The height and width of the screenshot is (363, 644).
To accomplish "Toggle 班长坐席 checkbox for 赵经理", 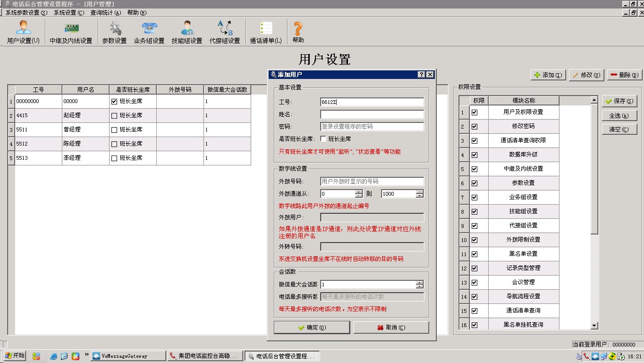I will 114,115.
